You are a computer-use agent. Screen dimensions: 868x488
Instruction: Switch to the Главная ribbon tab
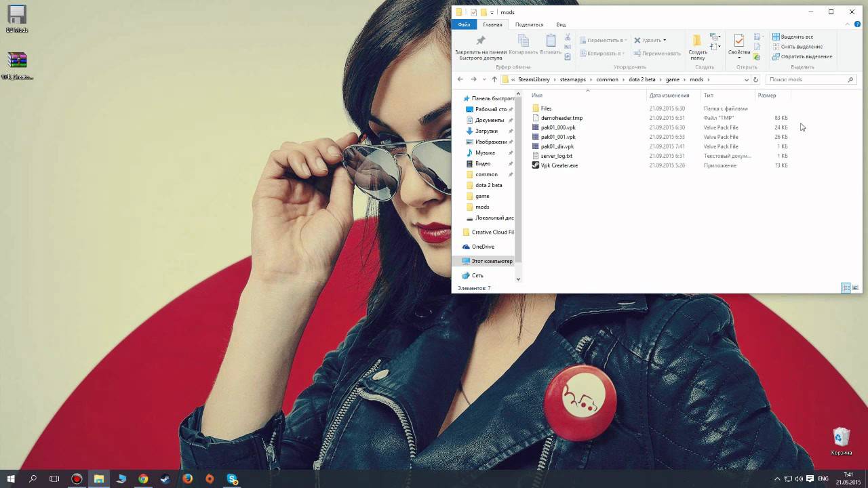coord(492,24)
